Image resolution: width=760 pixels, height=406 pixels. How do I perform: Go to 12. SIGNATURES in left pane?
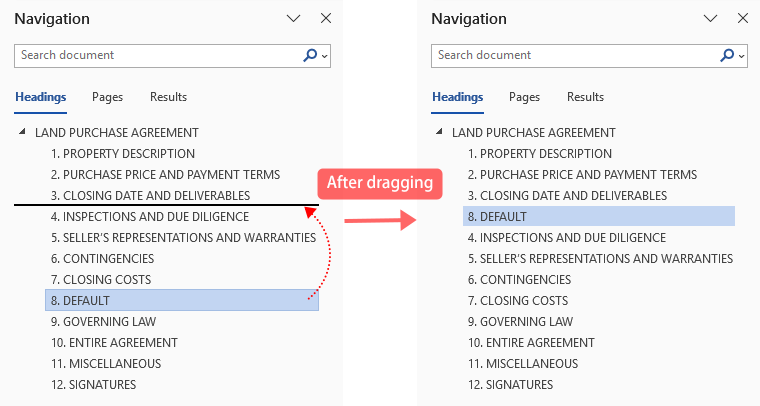click(94, 385)
